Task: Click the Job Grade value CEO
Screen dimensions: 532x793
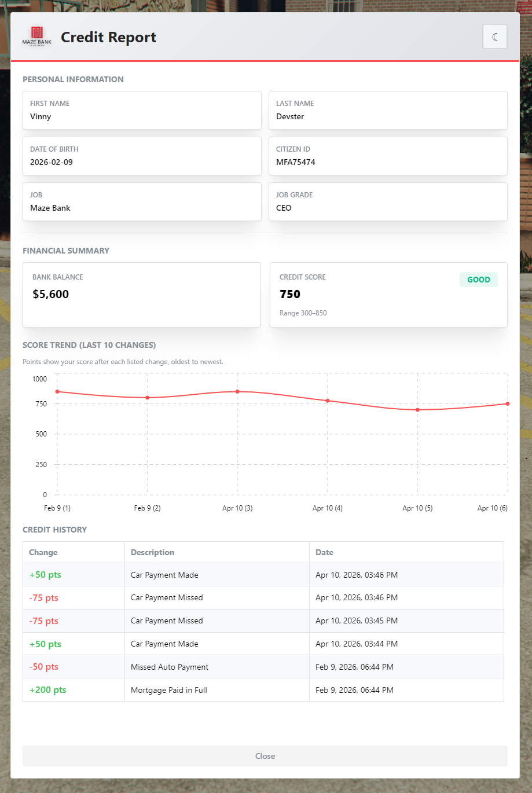Action: (x=284, y=208)
